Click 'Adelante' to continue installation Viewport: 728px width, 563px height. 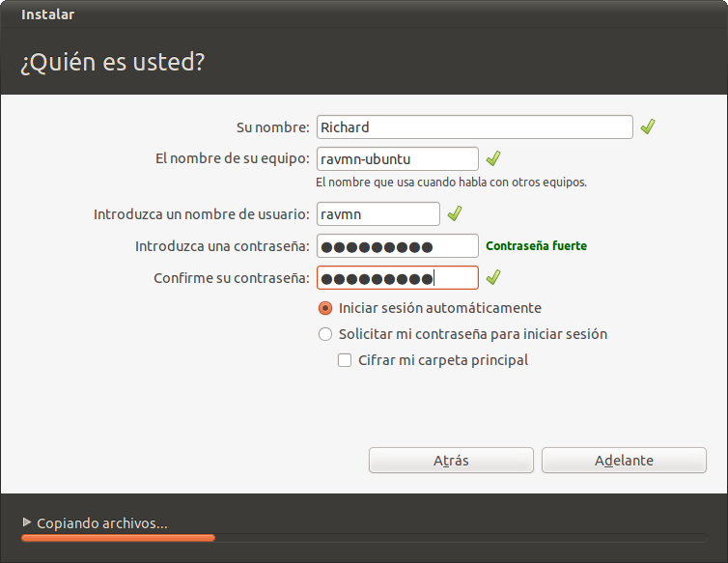[x=624, y=461]
